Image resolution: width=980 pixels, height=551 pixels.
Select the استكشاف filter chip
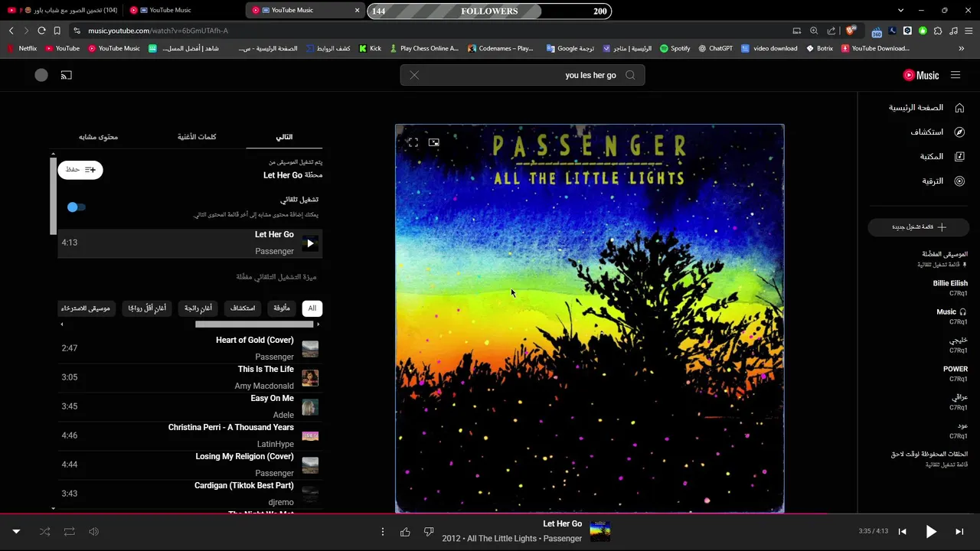pyautogui.click(x=243, y=308)
